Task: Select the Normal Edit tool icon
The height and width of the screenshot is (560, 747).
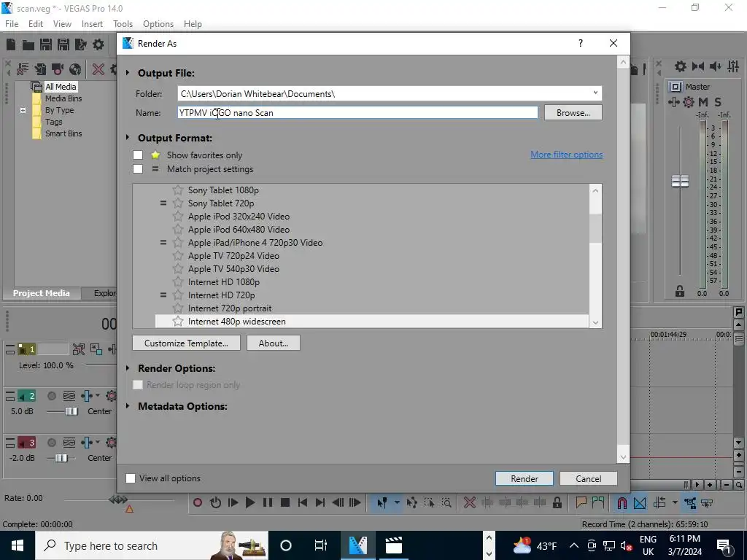Action: coord(382,502)
